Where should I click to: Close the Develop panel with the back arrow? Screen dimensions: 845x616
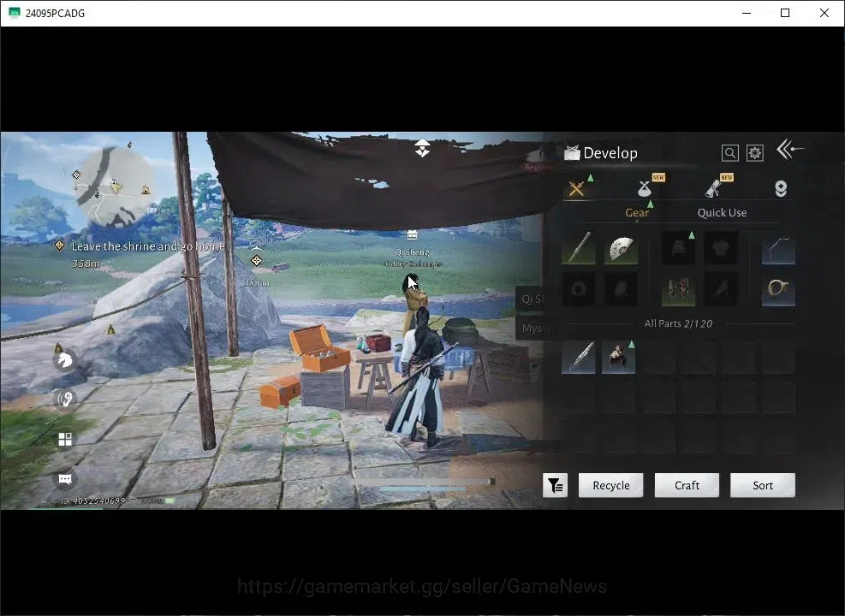pyautogui.click(x=789, y=149)
